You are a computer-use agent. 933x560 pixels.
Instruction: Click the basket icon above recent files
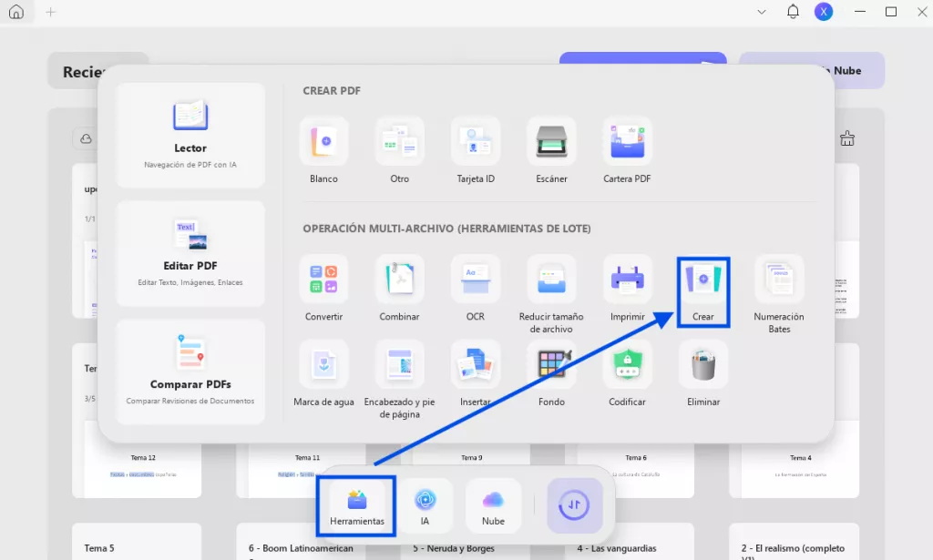coord(847,139)
